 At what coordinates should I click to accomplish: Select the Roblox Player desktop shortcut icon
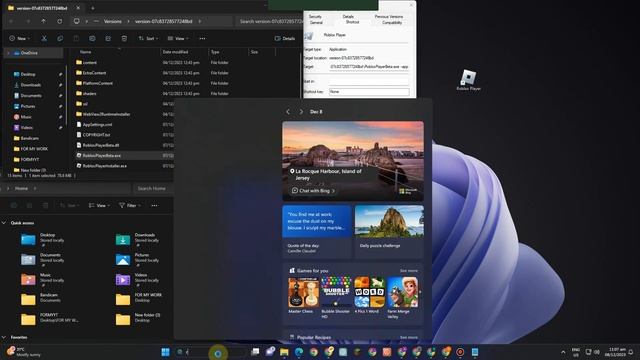pyautogui.click(x=468, y=80)
